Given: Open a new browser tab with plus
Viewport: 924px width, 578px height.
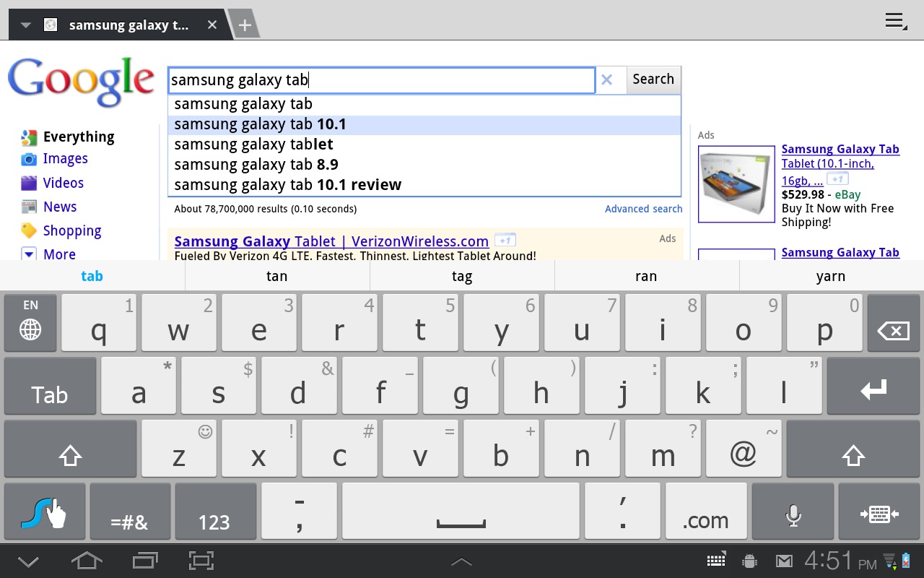Looking at the screenshot, I should [245, 25].
